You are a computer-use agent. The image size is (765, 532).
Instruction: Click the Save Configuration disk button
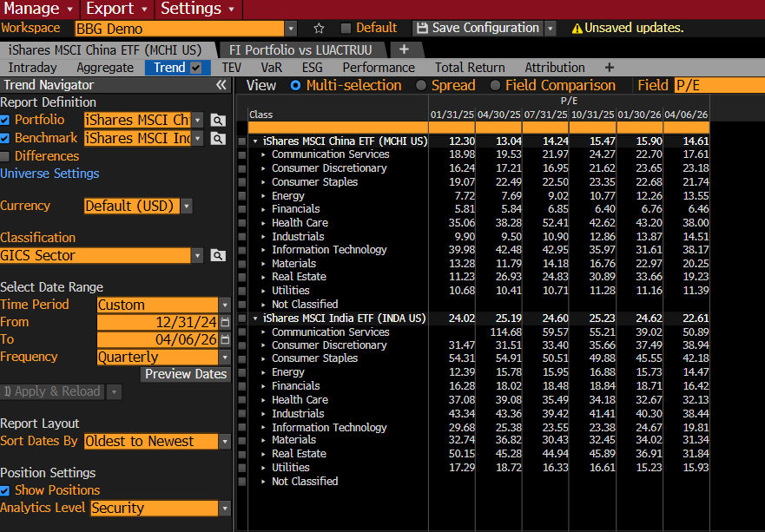pos(478,29)
